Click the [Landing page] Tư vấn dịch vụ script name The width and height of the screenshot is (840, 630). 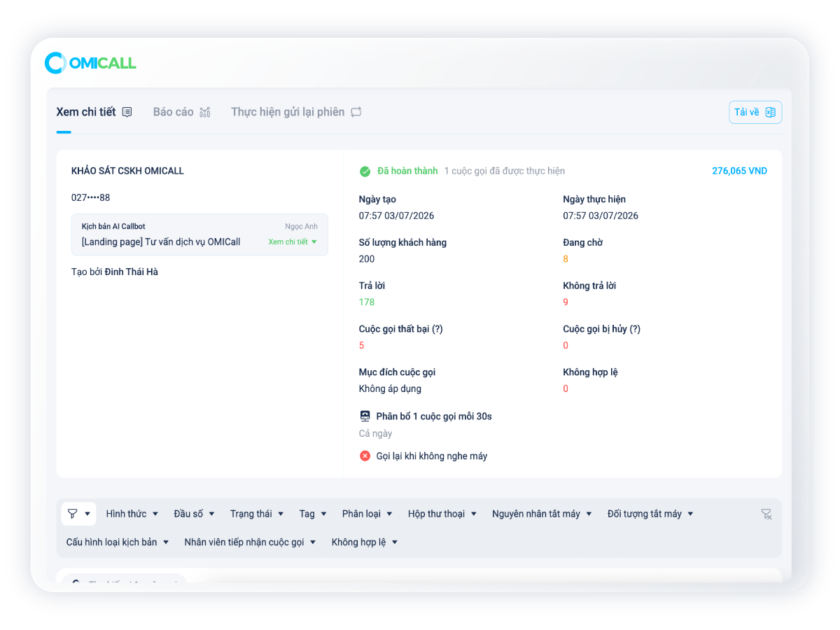[x=161, y=242]
